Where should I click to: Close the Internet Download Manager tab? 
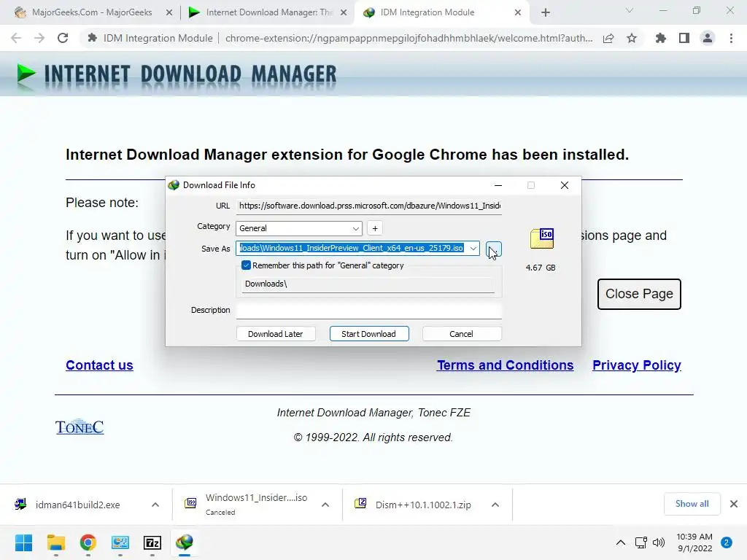tap(344, 13)
